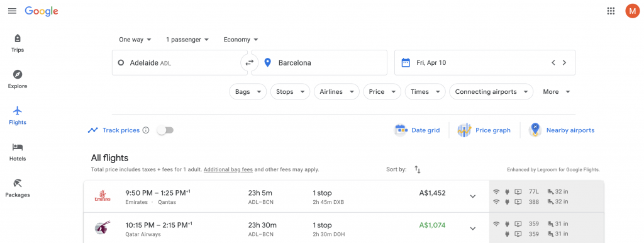644x243 pixels.
Task: Click the A$1,452 price
Action: pos(432,193)
